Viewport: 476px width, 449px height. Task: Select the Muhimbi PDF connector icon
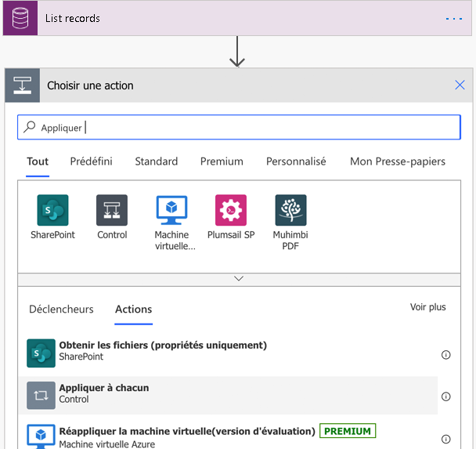pos(290,210)
